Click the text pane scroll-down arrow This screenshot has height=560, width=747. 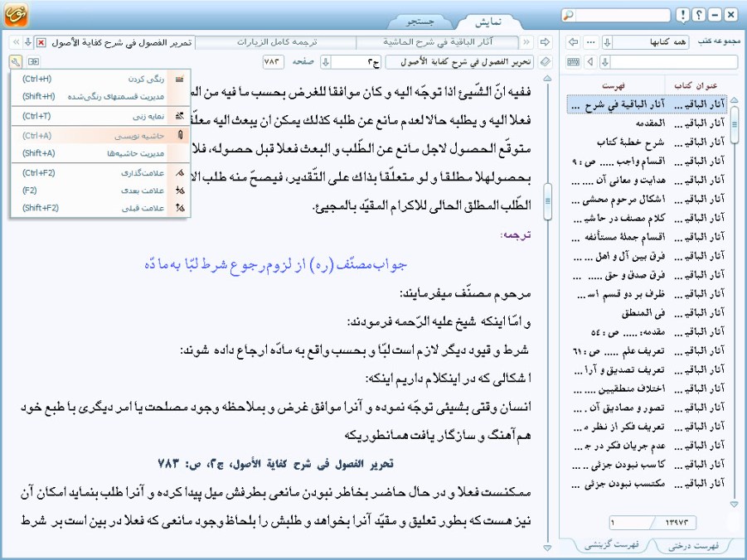coord(547,548)
